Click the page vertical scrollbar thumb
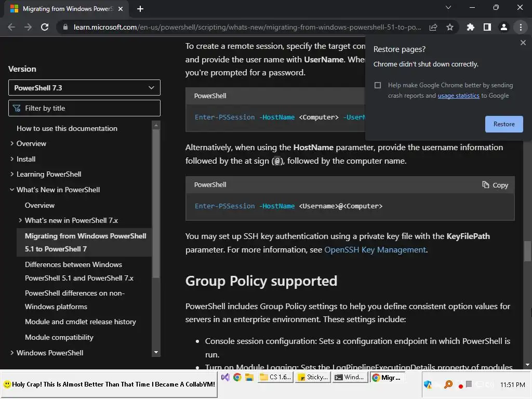 527,251
